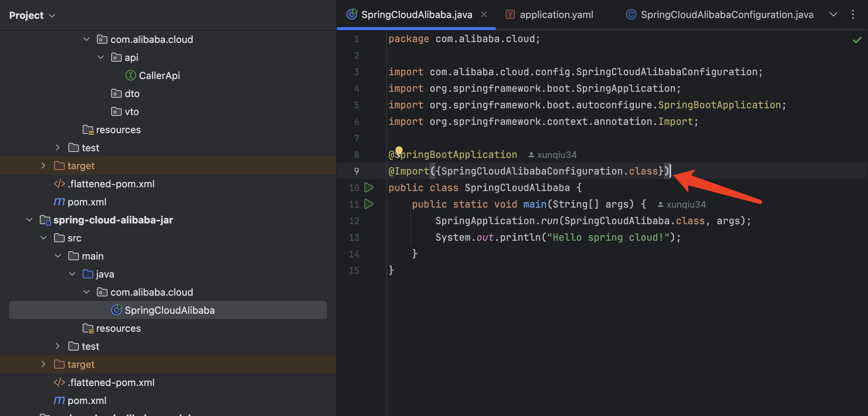The image size is (868, 416).
Task: Click the YAML icon beside application.yaml
Action: coord(510,14)
